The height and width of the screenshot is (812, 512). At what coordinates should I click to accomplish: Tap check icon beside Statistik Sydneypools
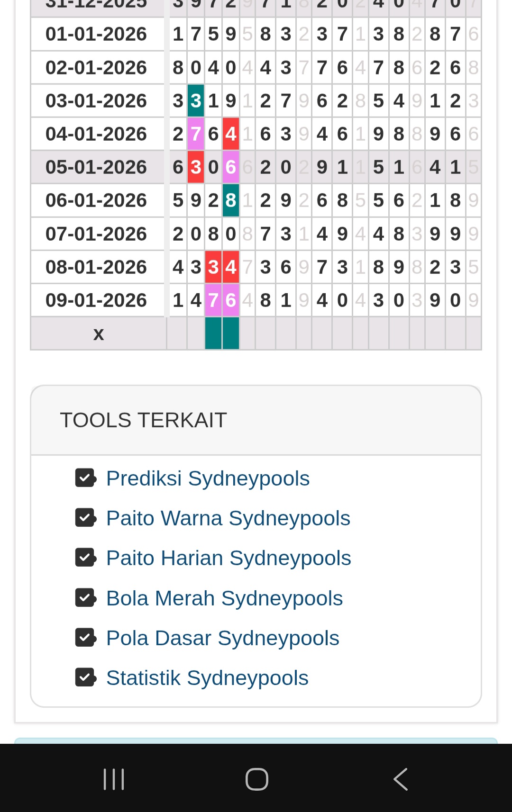tap(85, 677)
